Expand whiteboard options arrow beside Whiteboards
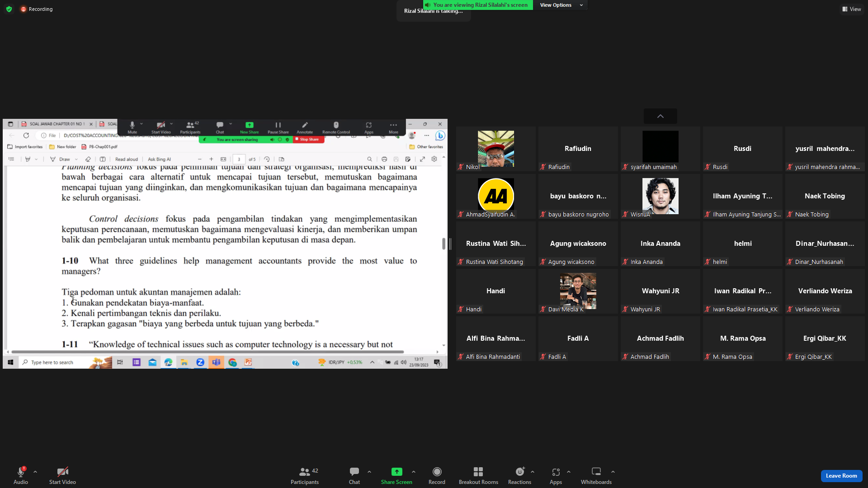The image size is (868, 488). tap(613, 472)
